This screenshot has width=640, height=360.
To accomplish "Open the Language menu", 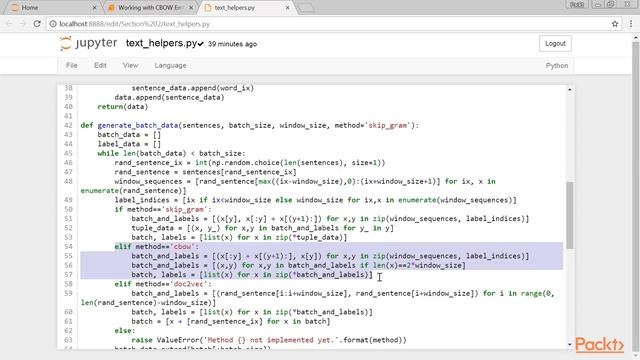I will 170,65.
